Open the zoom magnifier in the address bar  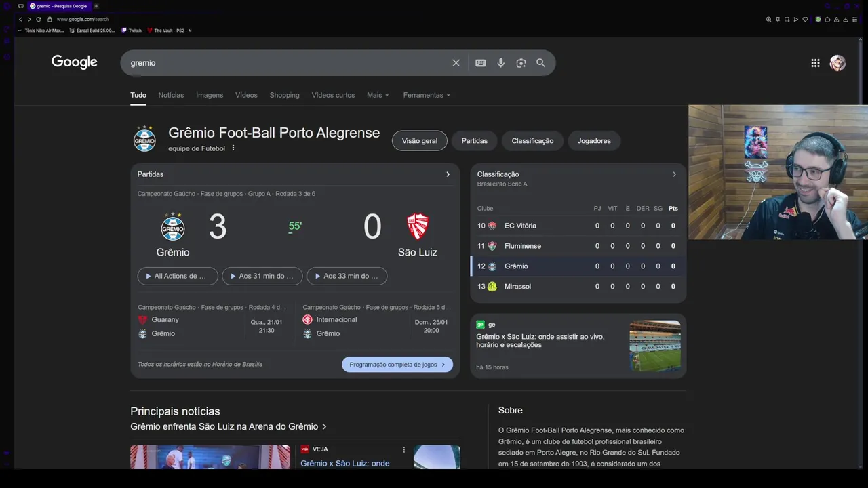pos(768,20)
